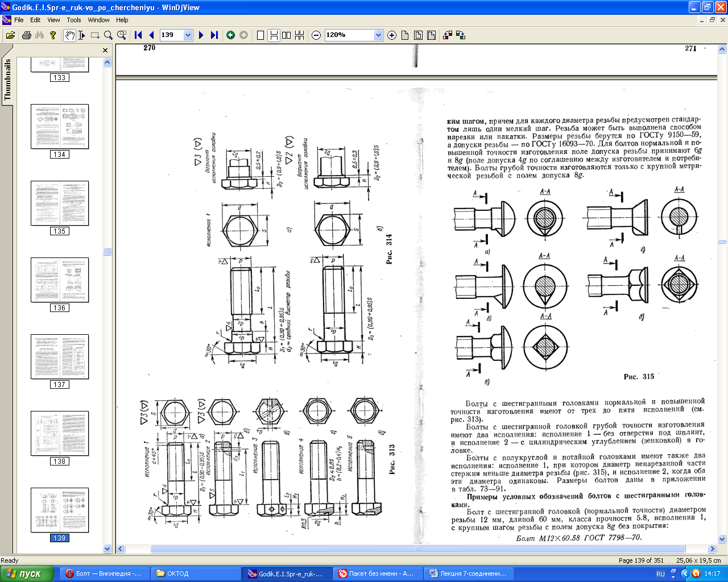Viewport: 728px width, 582px height.
Task: Close the thumbnails side panel
Action: (x=105, y=51)
